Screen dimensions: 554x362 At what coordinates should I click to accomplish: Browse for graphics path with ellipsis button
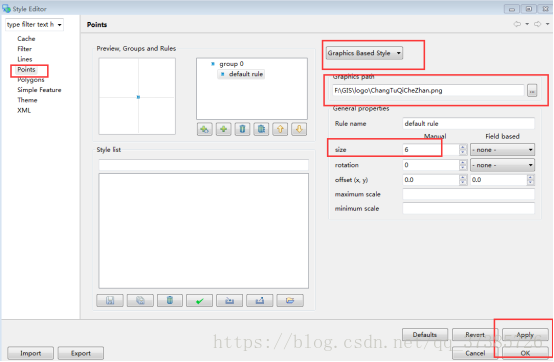(x=532, y=90)
